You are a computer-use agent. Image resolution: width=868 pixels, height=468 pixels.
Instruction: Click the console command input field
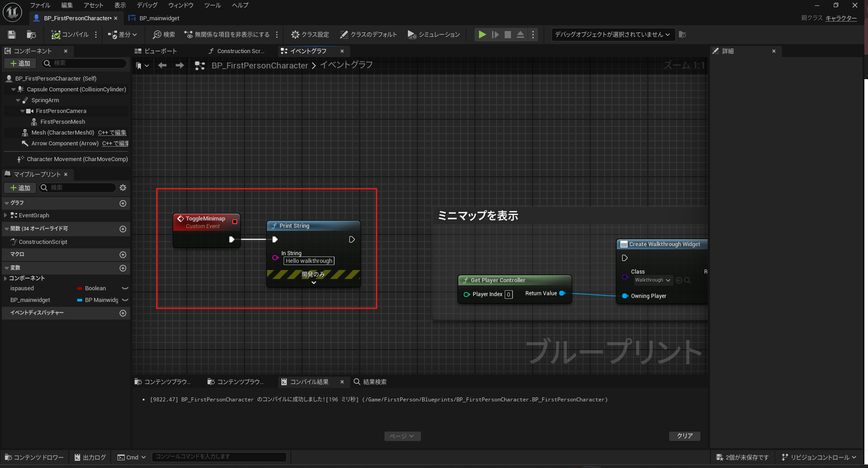(x=219, y=457)
